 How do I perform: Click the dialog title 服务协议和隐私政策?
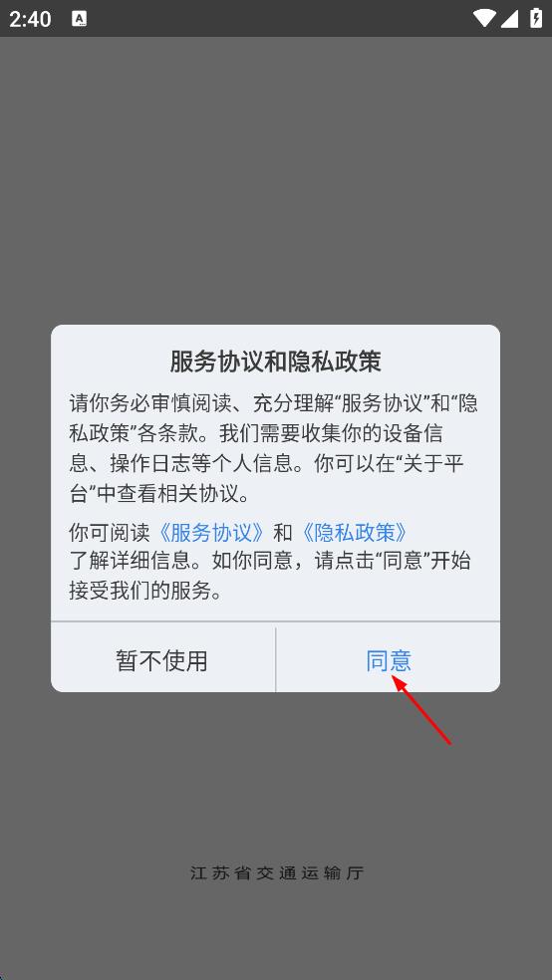click(276, 362)
